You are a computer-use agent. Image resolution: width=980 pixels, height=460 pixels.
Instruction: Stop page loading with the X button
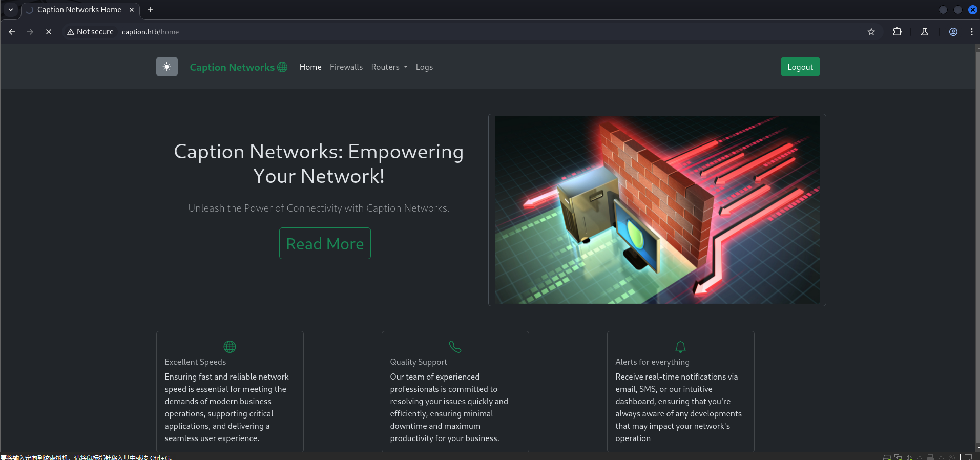click(49, 32)
